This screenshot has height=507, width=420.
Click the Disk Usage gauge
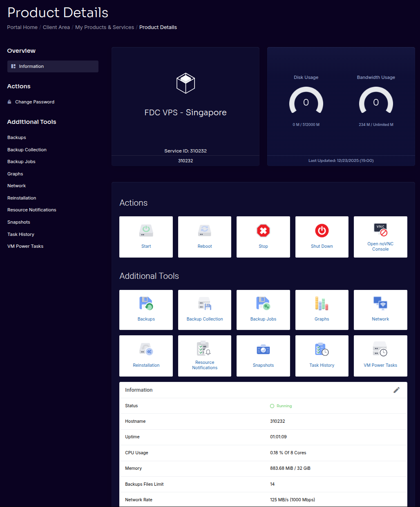click(306, 102)
